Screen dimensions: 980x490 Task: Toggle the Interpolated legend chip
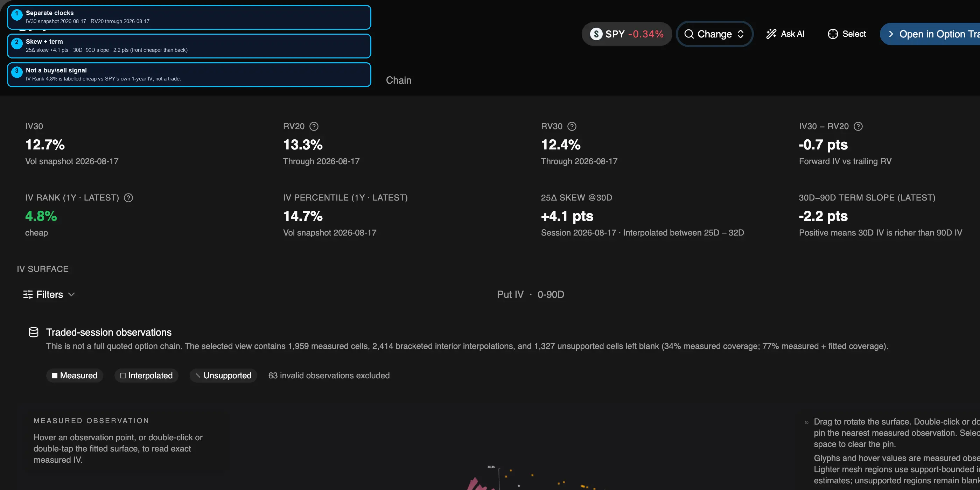point(146,376)
